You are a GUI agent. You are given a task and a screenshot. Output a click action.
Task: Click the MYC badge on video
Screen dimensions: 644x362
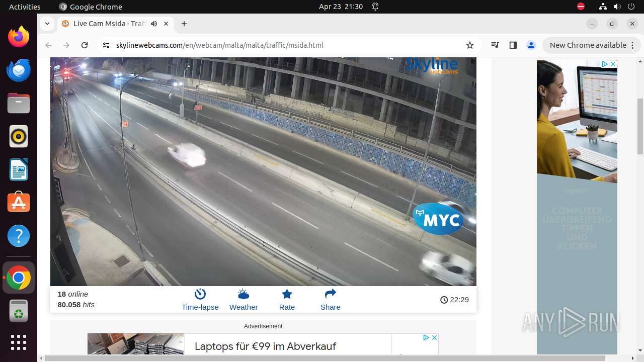[438, 219]
